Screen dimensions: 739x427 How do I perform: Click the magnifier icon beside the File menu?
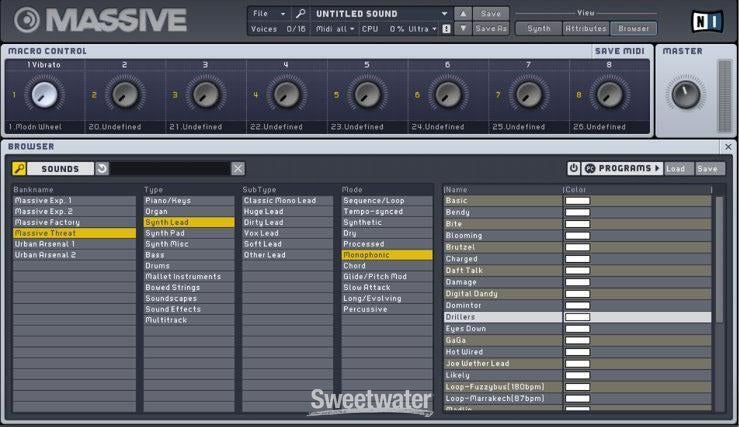(x=299, y=14)
